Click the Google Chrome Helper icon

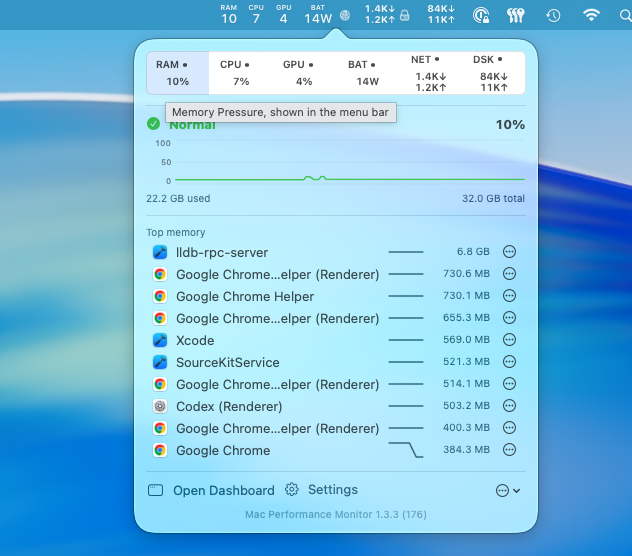[160, 296]
